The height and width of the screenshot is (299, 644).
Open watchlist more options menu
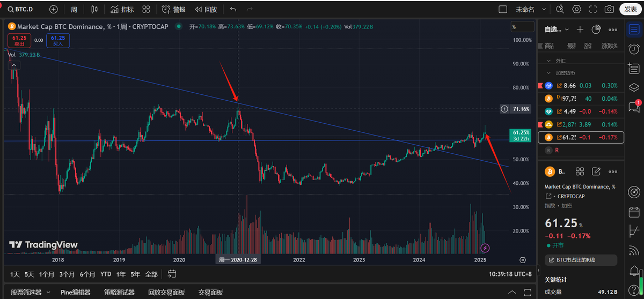pyautogui.click(x=612, y=29)
